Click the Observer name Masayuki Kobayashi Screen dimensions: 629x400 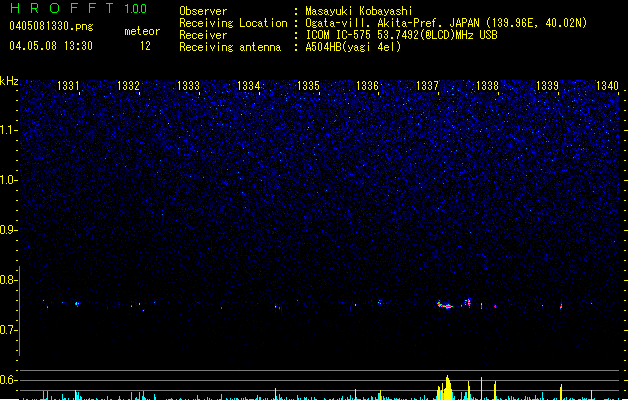click(359, 11)
